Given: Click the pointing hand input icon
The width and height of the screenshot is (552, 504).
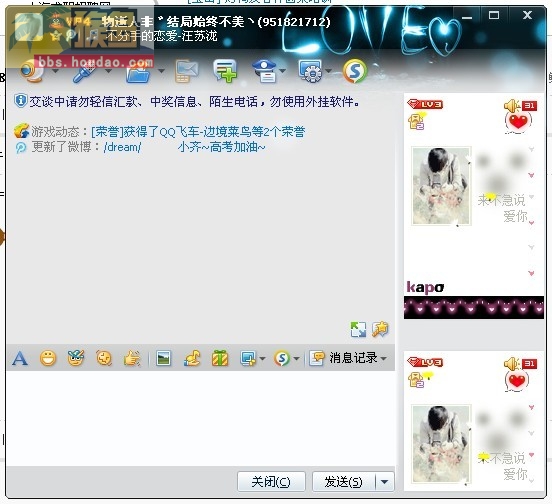Looking at the screenshot, I should click(132, 359).
